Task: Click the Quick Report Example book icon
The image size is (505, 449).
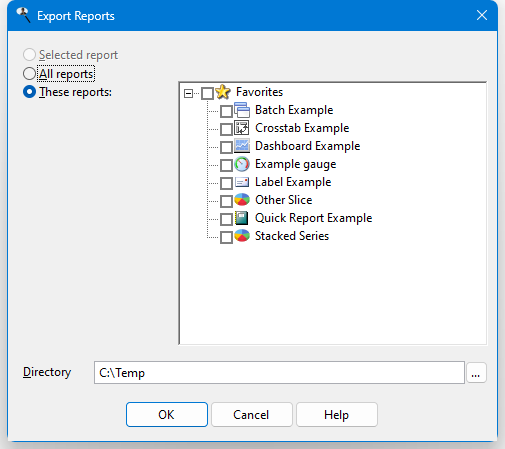Action: (242, 218)
